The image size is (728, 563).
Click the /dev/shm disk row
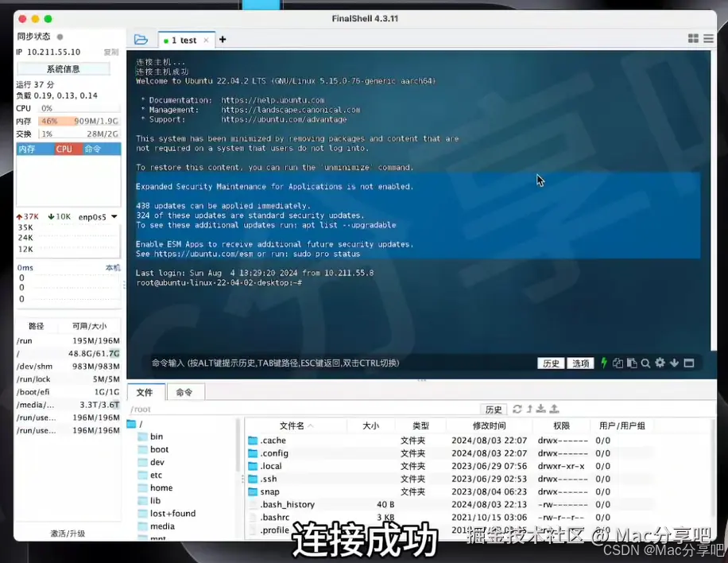[x=68, y=367]
